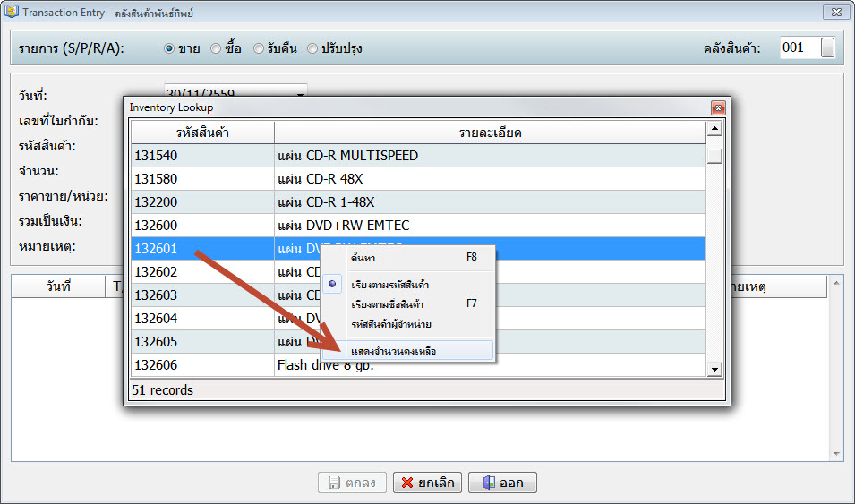855x504 pixels.
Task: Choose the รับคืน (return) radio option
Action: pyautogui.click(x=259, y=48)
